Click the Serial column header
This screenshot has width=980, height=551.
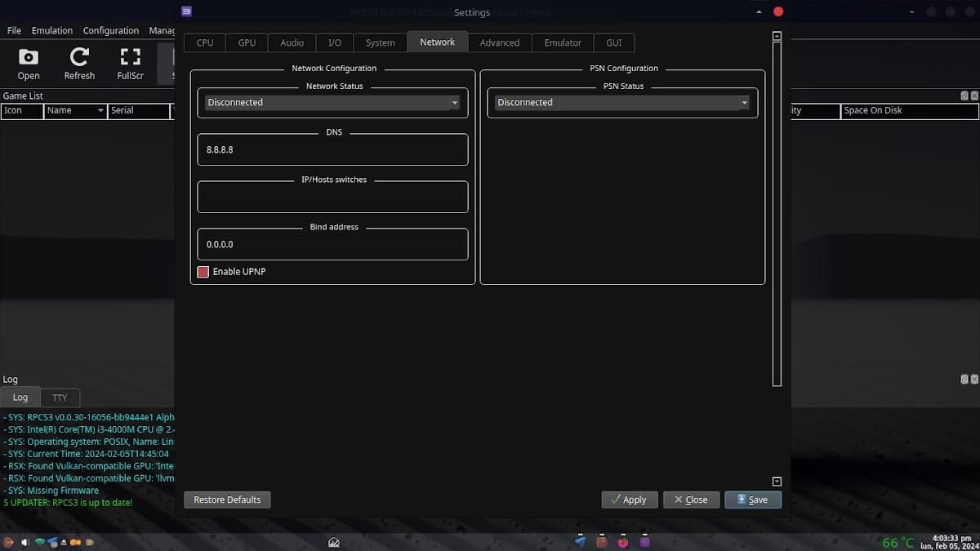(139, 110)
